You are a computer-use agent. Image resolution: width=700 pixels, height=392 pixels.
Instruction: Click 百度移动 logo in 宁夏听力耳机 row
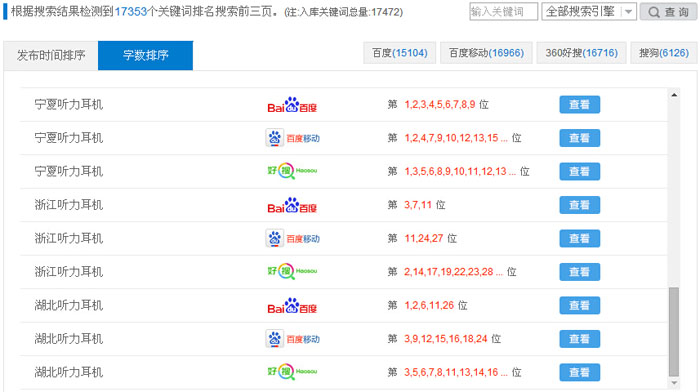pyautogui.click(x=292, y=138)
